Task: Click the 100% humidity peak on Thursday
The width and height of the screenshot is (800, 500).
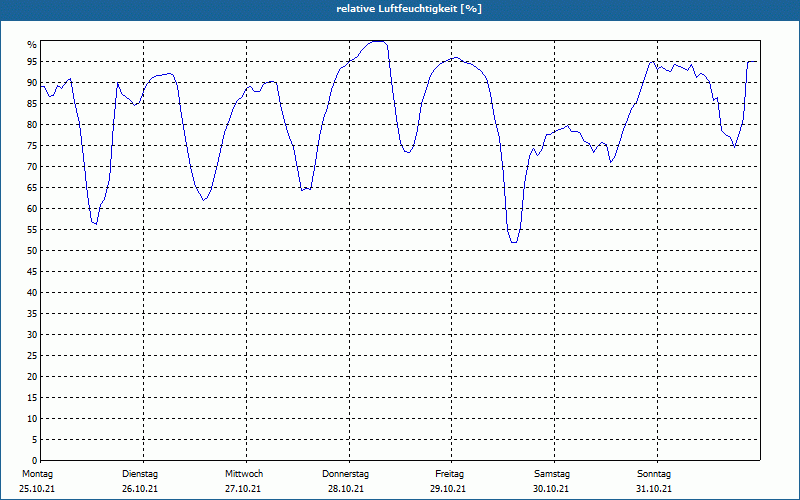Action: pos(378,41)
